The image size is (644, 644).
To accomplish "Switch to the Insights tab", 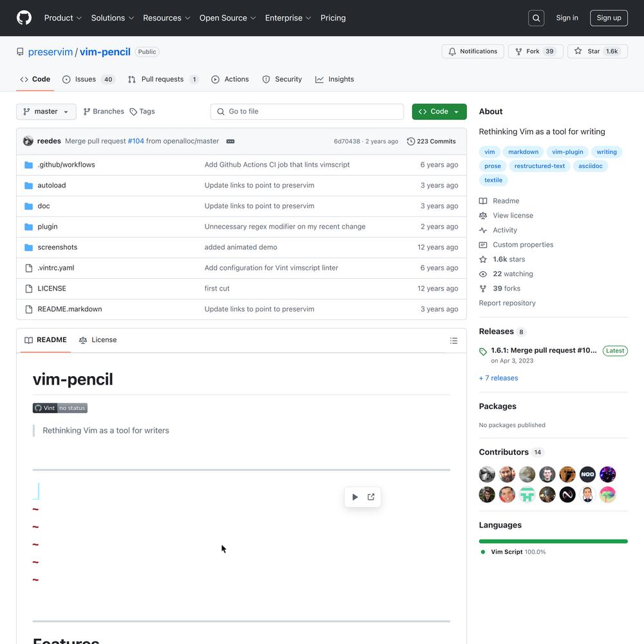I will pos(335,79).
